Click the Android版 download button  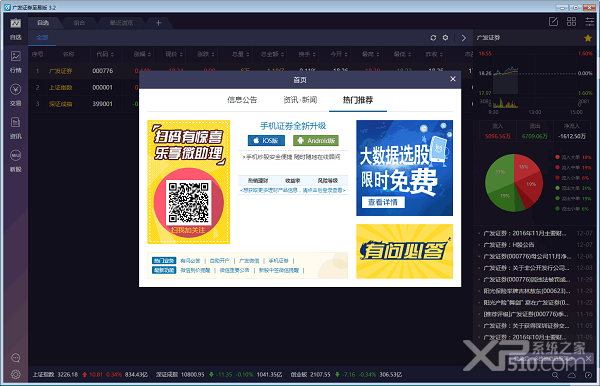(x=316, y=141)
